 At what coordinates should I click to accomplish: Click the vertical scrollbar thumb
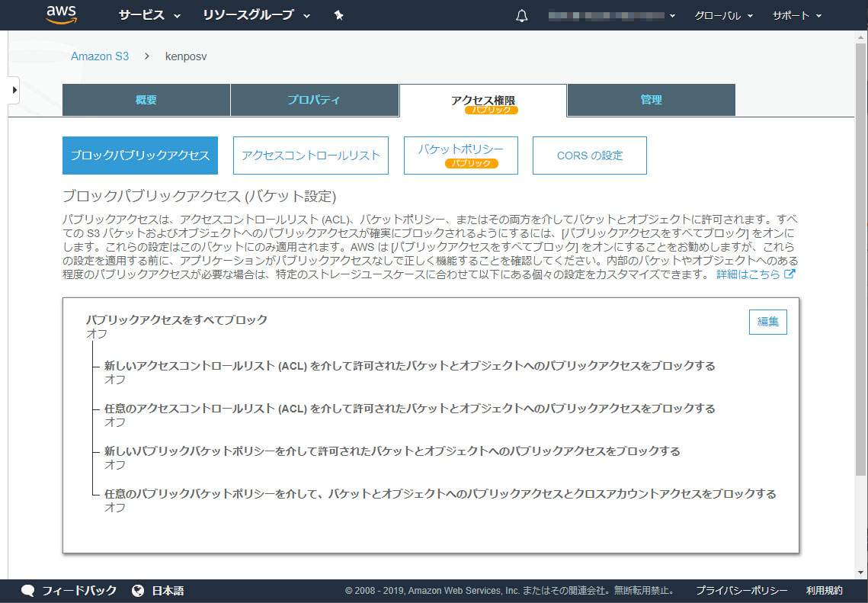coord(861,259)
